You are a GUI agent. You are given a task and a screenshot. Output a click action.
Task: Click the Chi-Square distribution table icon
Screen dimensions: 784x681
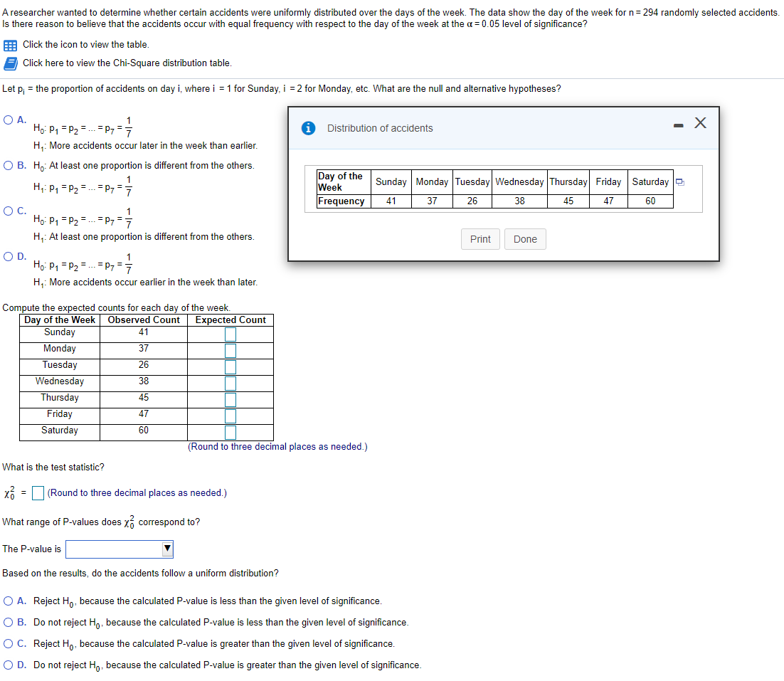pyautogui.click(x=10, y=63)
